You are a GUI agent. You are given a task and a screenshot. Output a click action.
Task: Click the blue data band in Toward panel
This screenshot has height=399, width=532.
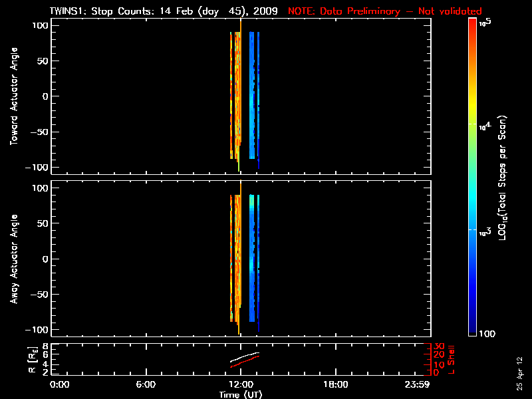(x=252, y=96)
